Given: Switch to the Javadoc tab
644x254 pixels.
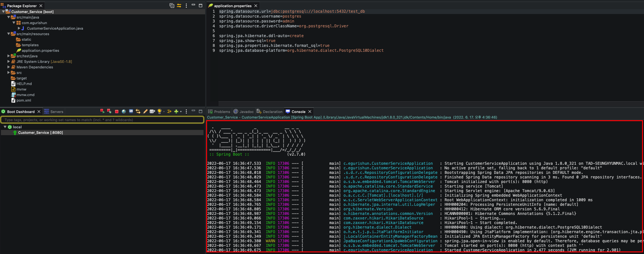Looking at the screenshot, I should click(x=244, y=112).
